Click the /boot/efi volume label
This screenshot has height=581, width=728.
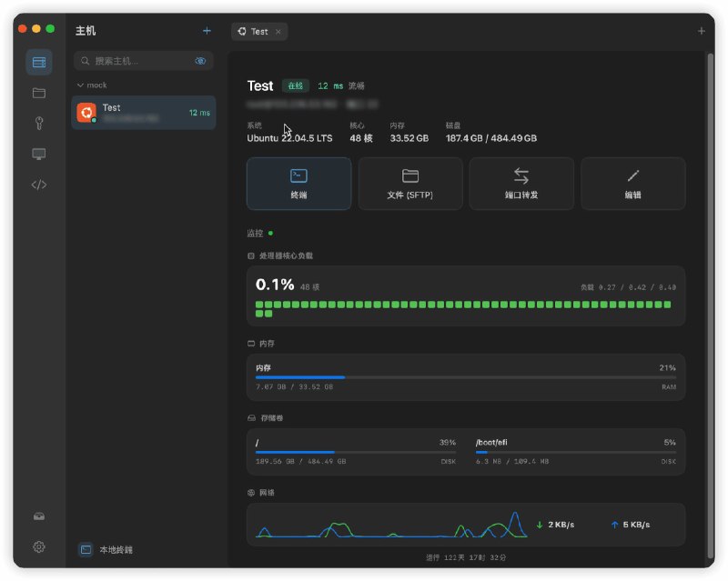click(491, 442)
